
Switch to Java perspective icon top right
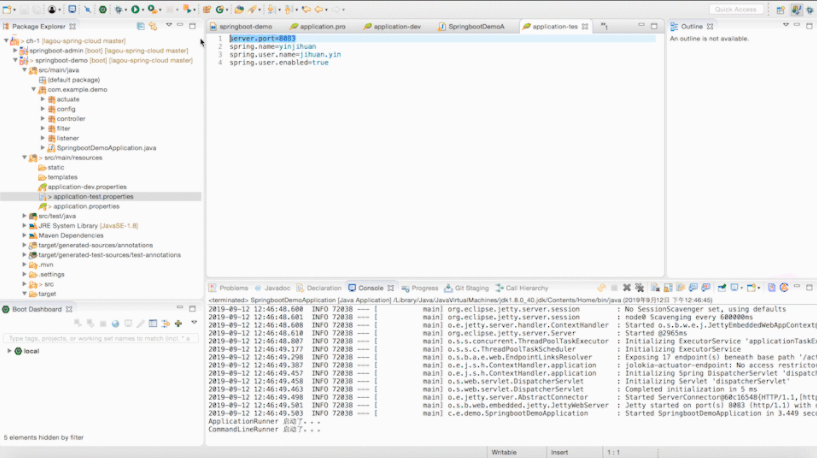tap(796, 9)
